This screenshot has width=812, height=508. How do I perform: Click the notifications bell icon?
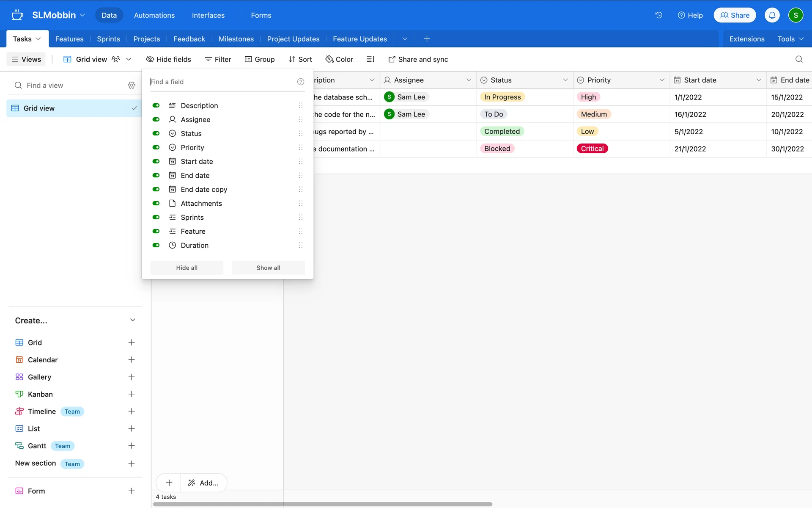coord(772,15)
